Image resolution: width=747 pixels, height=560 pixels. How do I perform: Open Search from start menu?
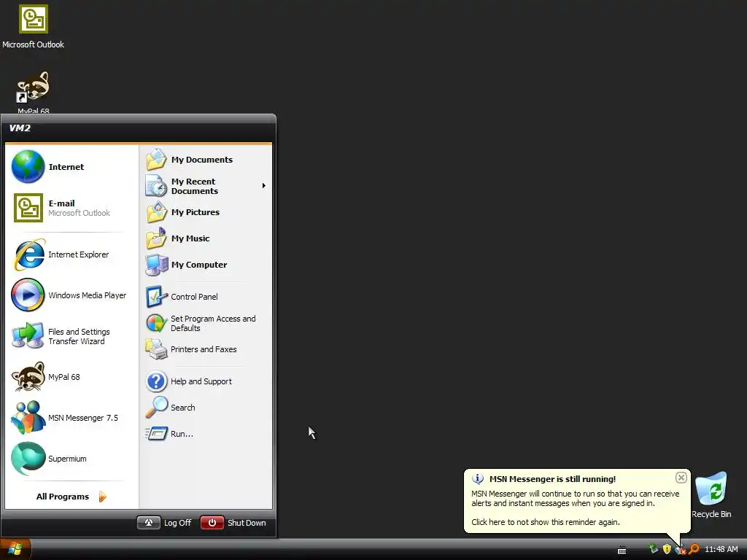pyautogui.click(x=205, y=408)
